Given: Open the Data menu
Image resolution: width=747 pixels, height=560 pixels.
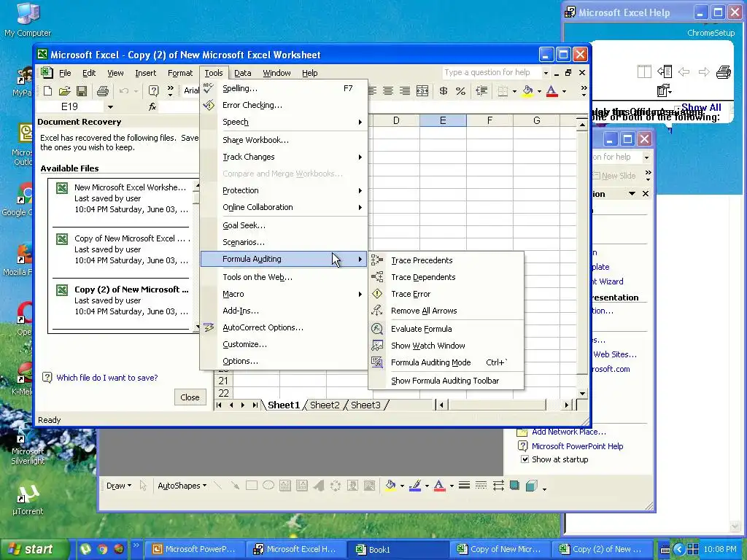Looking at the screenshot, I should click(x=242, y=73).
